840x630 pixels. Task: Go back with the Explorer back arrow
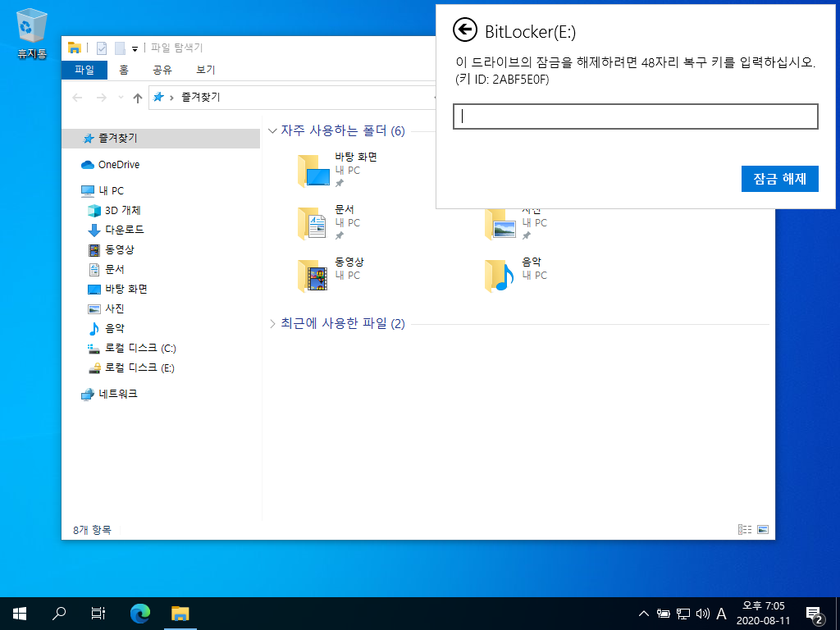tap(77, 98)
